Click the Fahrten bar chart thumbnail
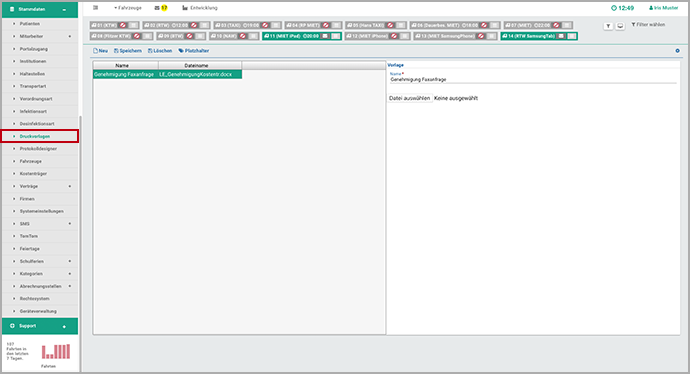Image resolution: width=690 pixels, height=374 pixels. tap(56, 352)
